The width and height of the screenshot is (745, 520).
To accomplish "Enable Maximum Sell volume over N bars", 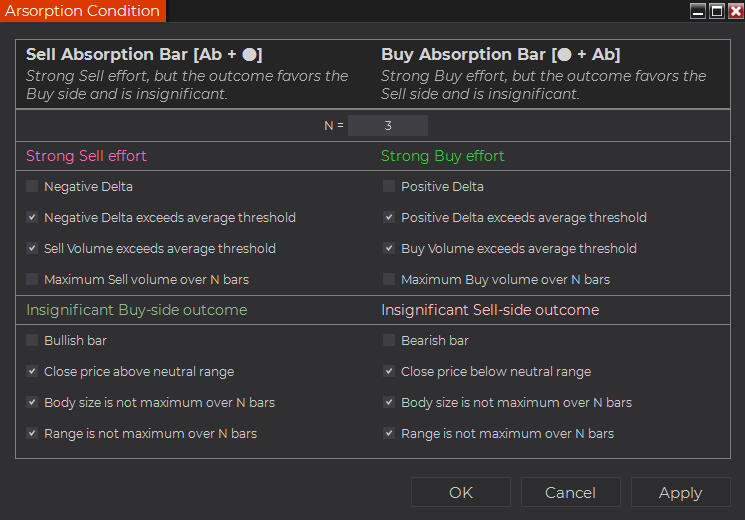I will tap(33, 280).
